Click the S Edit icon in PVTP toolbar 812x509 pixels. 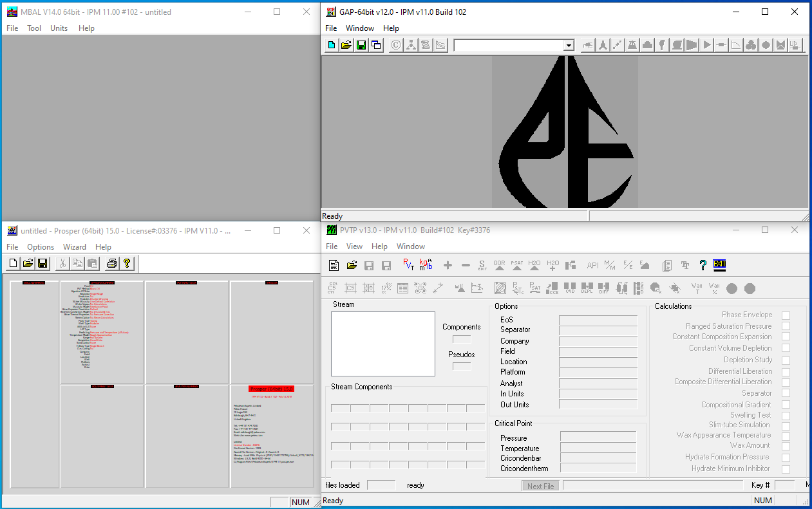482,265
